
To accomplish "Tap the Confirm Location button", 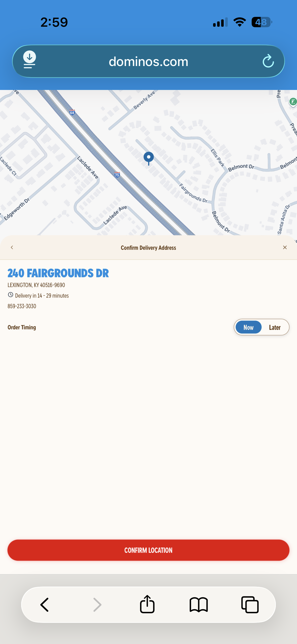I will [x=148, y=550].
